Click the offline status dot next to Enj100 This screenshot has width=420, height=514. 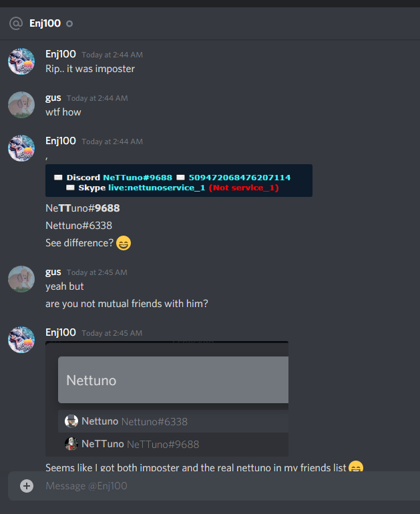[x=69, y=23]
